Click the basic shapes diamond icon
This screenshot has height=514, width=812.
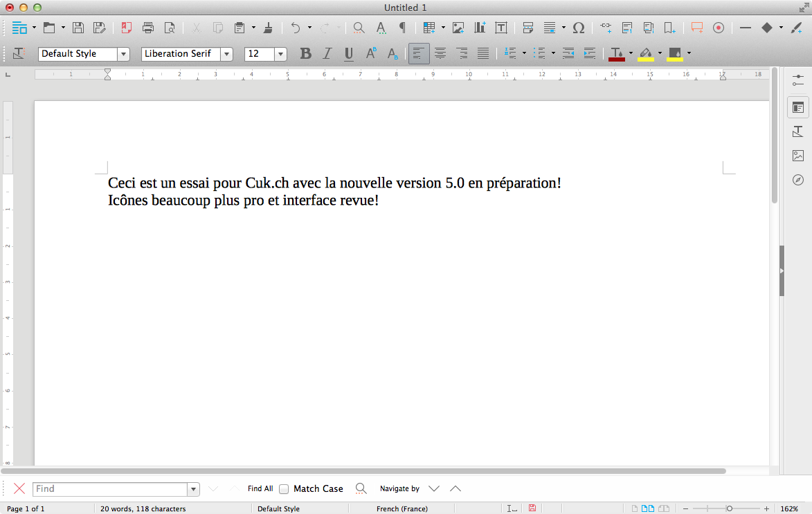[767, 28]
